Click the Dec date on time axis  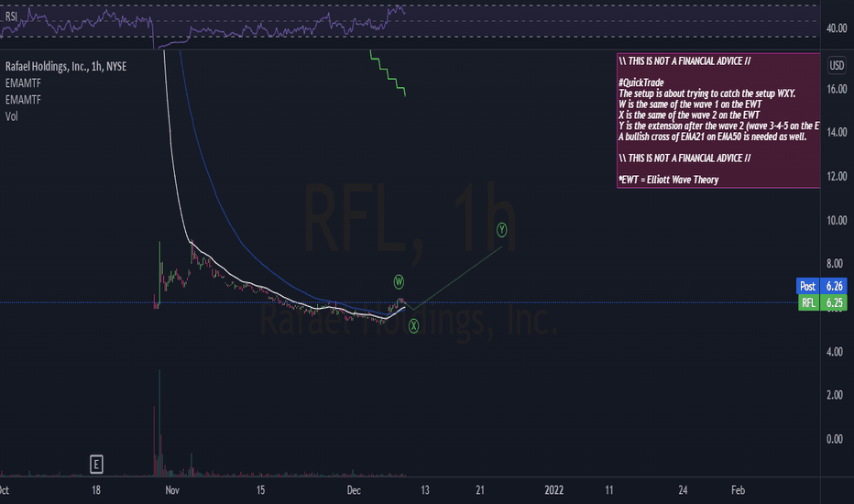(354, 490)
